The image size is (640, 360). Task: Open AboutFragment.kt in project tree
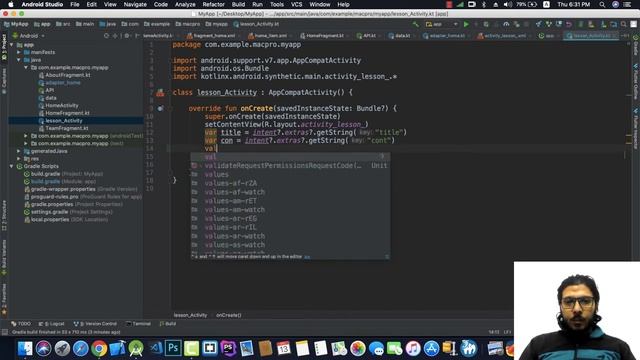64,75
